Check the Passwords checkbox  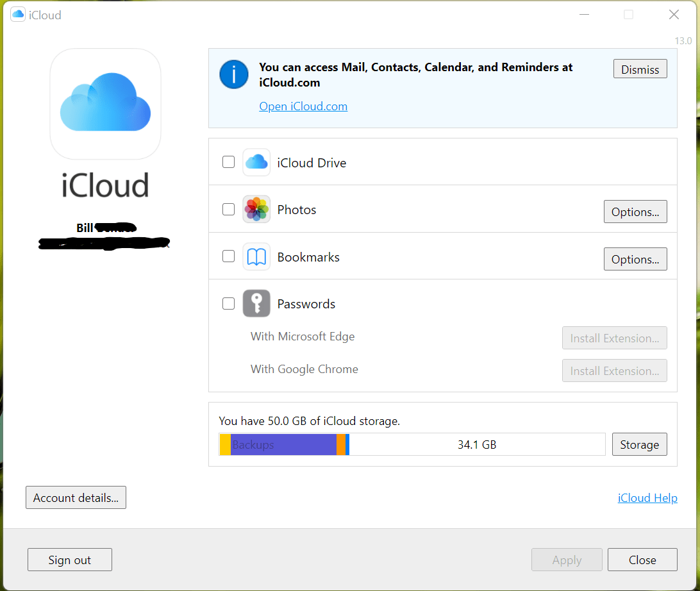(x=228, y=304)
